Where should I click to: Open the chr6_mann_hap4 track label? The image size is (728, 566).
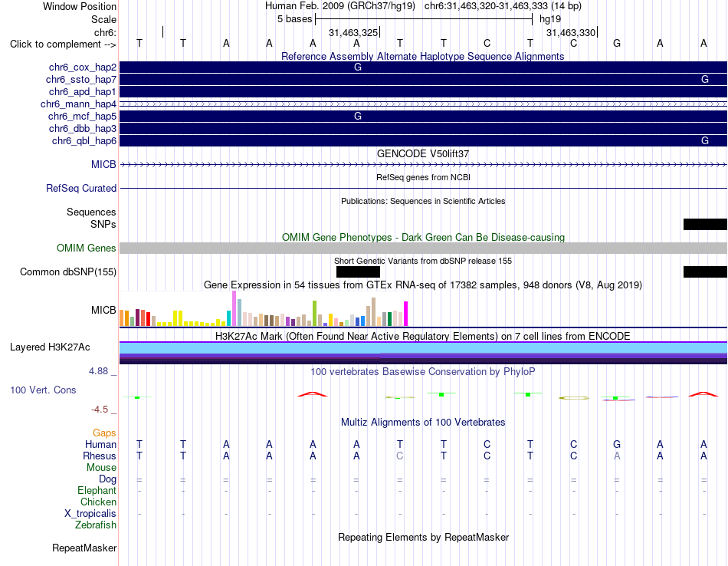point(78,104)
